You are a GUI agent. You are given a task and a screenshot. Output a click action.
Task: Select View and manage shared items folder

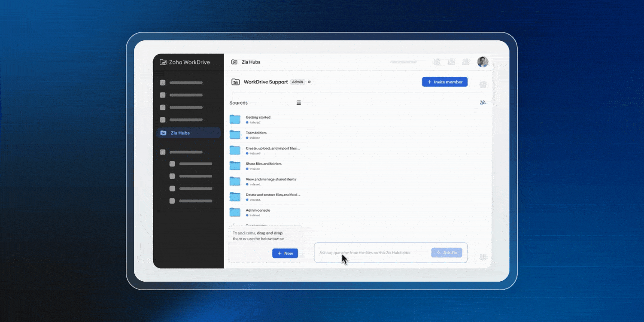[x=271, y=179]
